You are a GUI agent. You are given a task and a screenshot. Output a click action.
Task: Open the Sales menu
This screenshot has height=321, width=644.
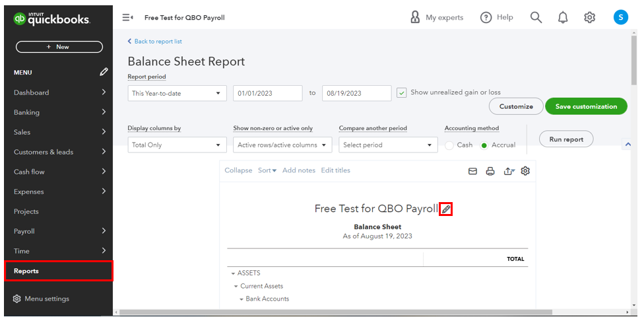point(58,132)
